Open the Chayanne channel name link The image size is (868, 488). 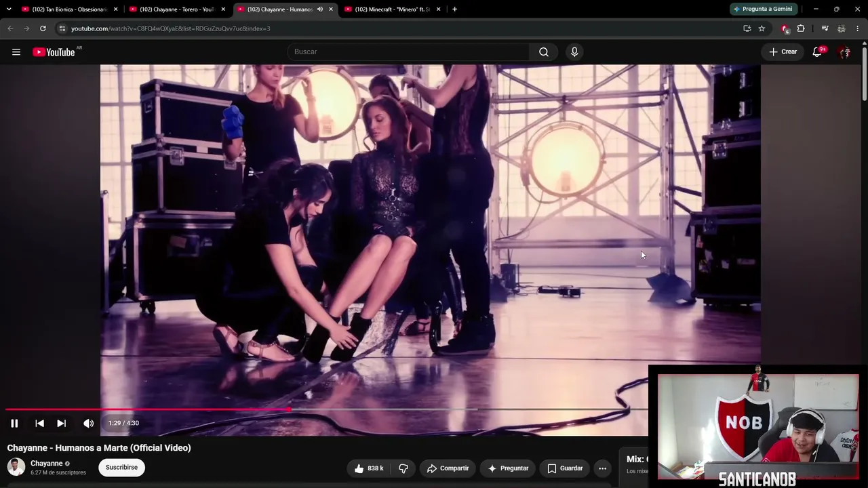click(47, 464)
